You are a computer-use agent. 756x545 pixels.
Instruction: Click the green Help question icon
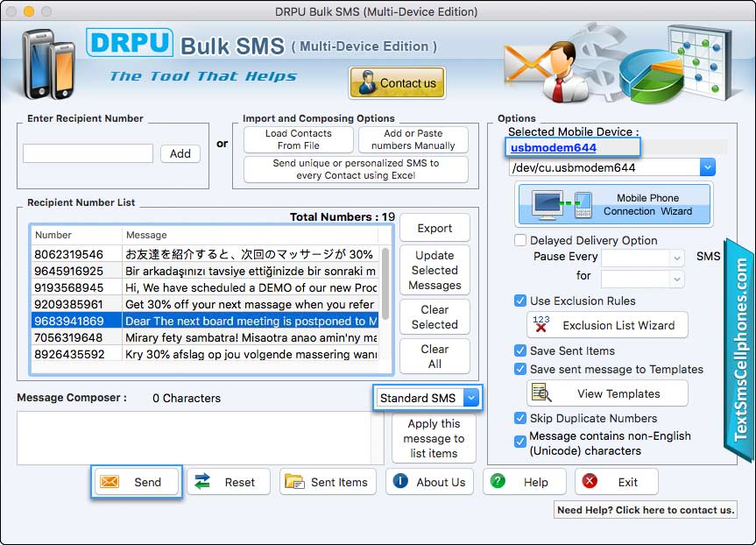tap(498, 481)
